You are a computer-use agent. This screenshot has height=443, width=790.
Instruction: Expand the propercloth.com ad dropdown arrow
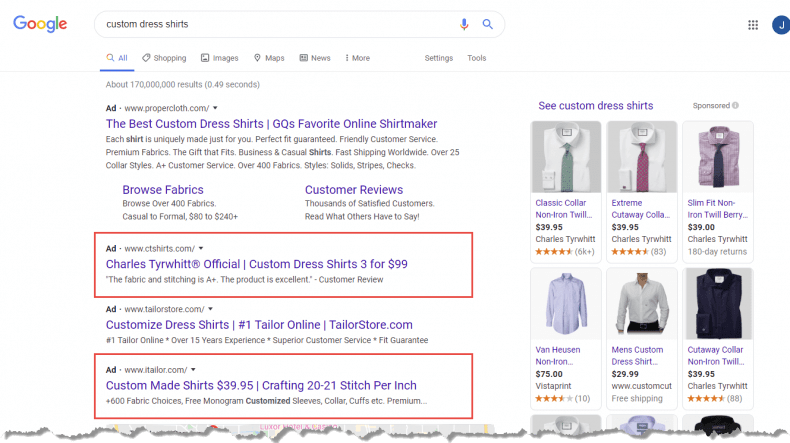pyautogui.click(x=216, y=108)
